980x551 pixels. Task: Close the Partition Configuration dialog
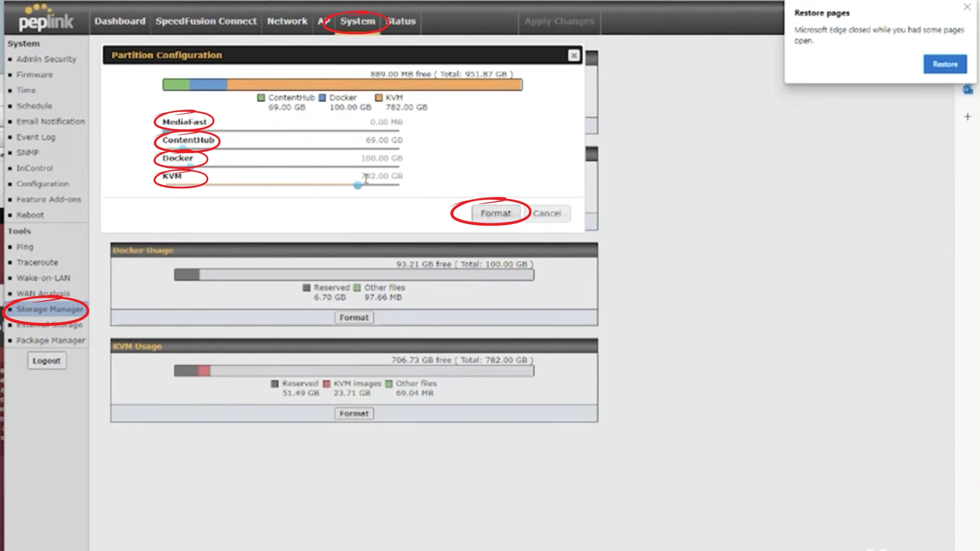click(x=574, y=55)
